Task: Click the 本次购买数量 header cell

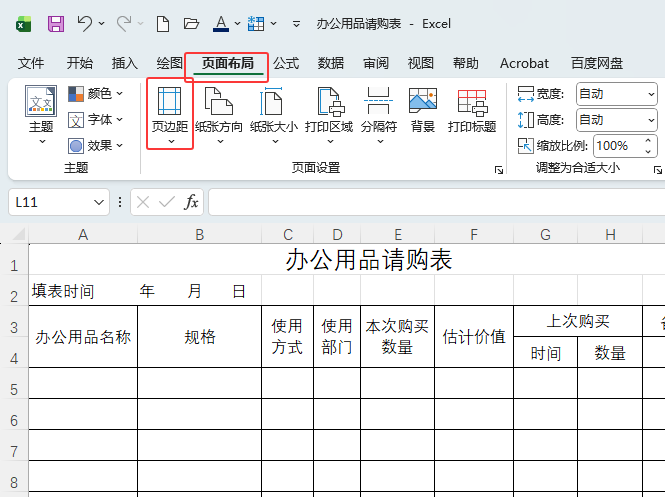Action: coord(397,337)
